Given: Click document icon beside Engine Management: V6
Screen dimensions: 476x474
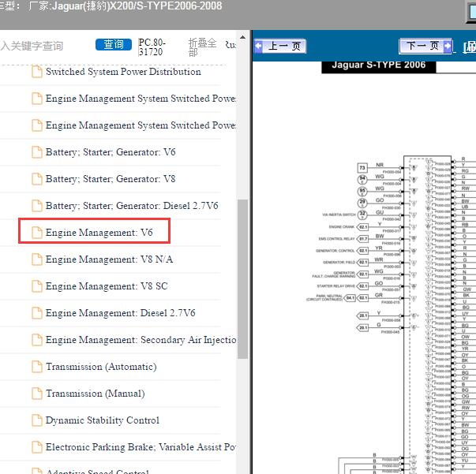Looking at the screenshot, I should pyautogui.click(x=37, y=233).
